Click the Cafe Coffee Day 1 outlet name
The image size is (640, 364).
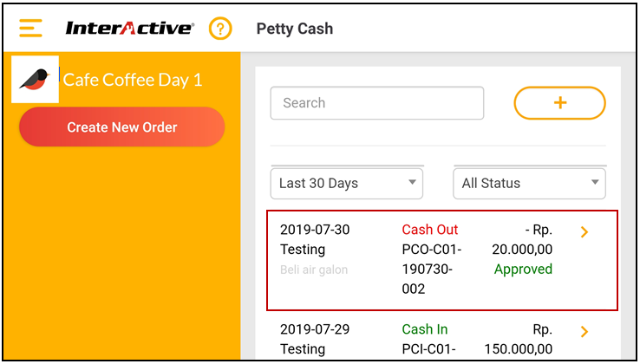click(x=133, y=80)
